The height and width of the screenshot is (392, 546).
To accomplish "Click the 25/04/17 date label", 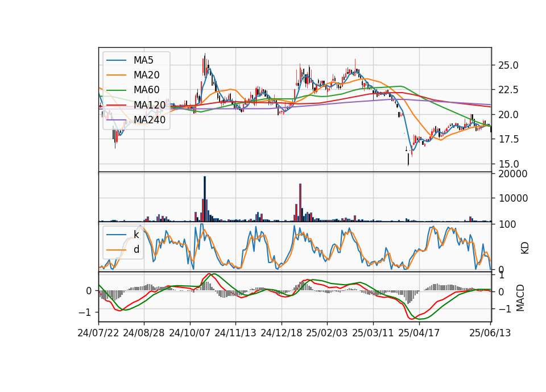I will (x=419, y=333).
